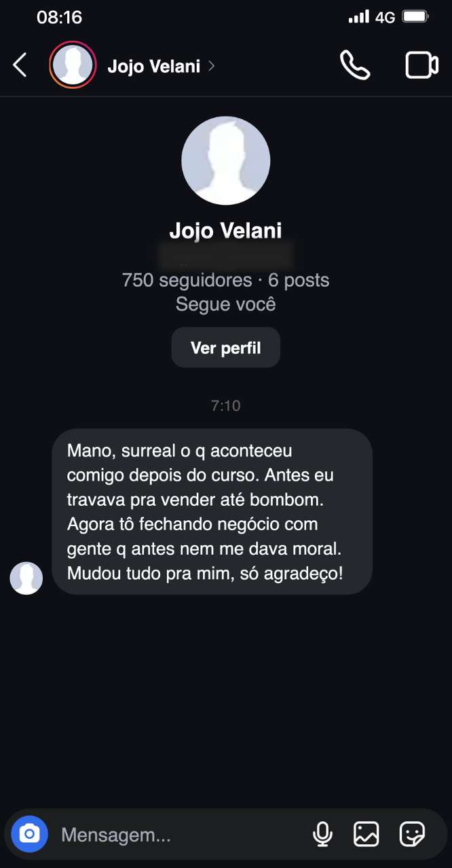The image size is (452, 868).
Task: Tap the small avatar beside the message
Action: coord(26,578)
